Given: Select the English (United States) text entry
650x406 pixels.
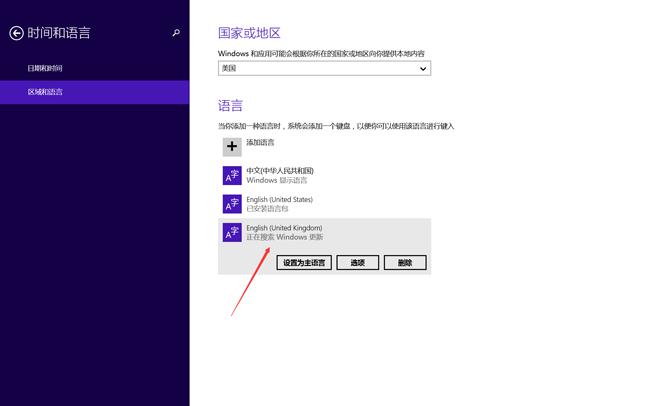Looking at the screenshot, I should (x=279, y=199).
